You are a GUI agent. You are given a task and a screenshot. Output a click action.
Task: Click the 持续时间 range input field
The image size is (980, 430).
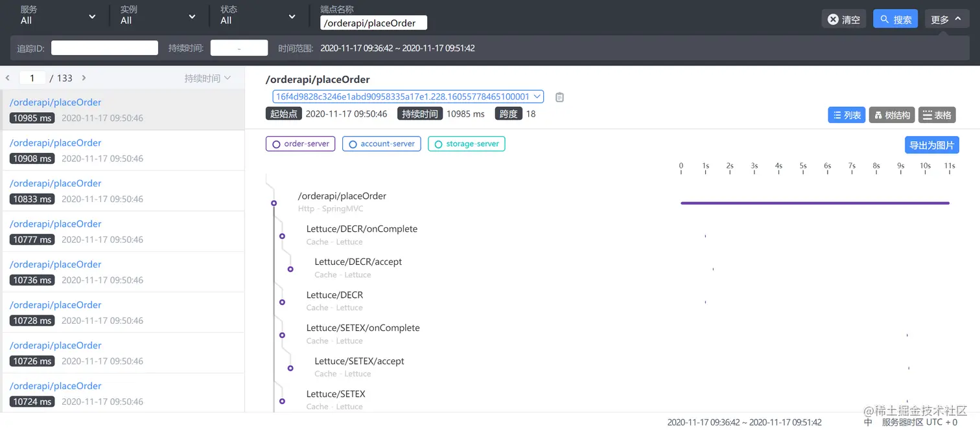click(x=239, y=48)
